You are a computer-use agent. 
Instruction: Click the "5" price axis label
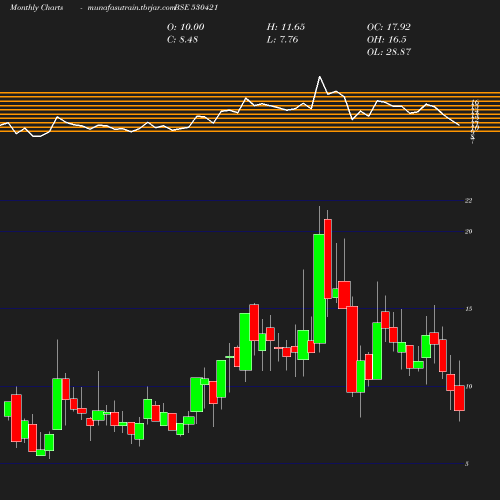click(467, 464)
